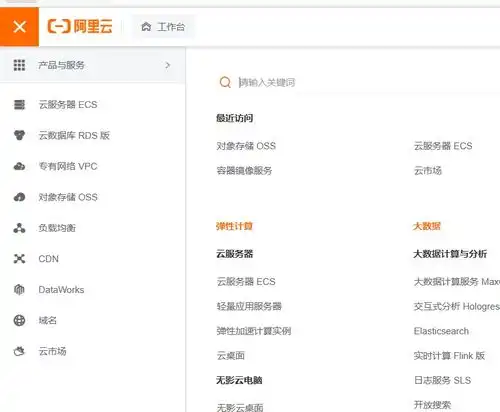
Task: Open 云数据库 RDS 版 in sidebar
Action: pyautogui.click(x=74, y=135)
